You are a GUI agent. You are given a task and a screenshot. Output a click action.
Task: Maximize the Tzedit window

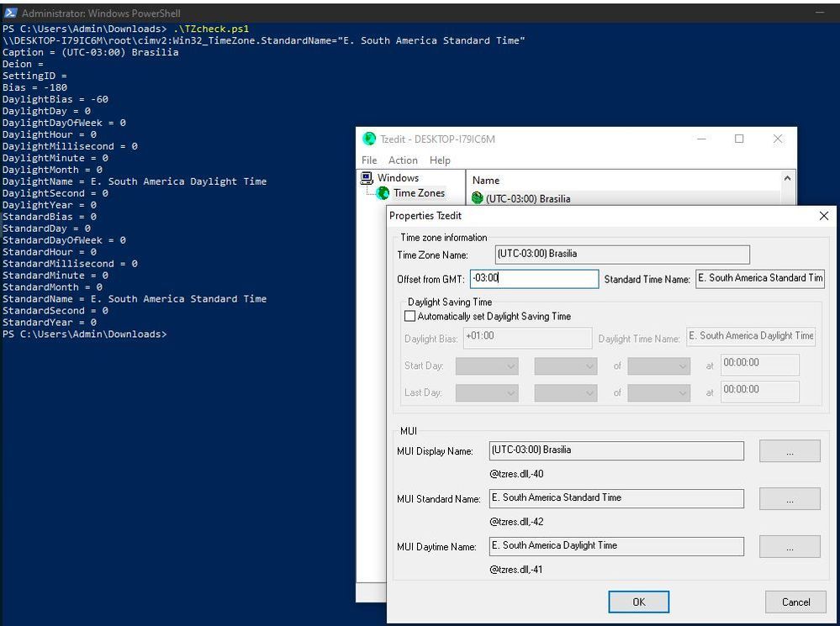tap(739, 139)
